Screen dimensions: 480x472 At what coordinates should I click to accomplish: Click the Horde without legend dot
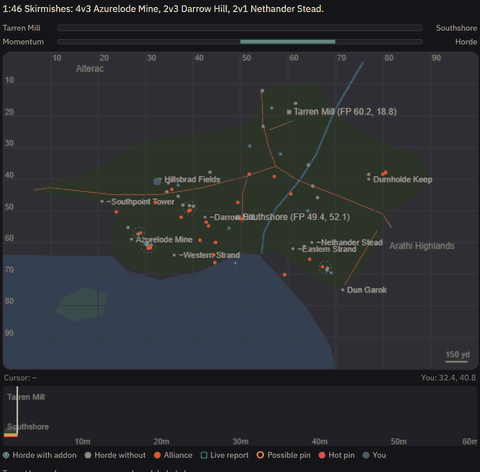point(88,455)
